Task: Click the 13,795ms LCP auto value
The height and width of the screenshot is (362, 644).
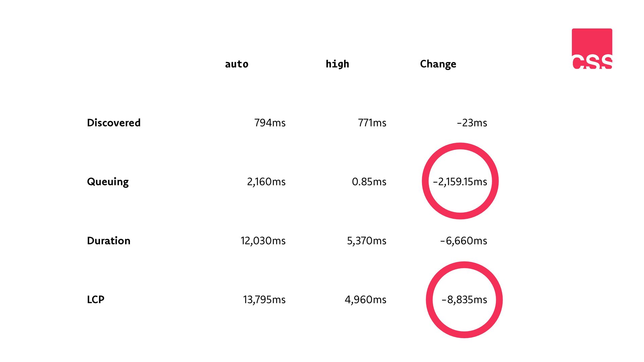Action: click(264, 300)
